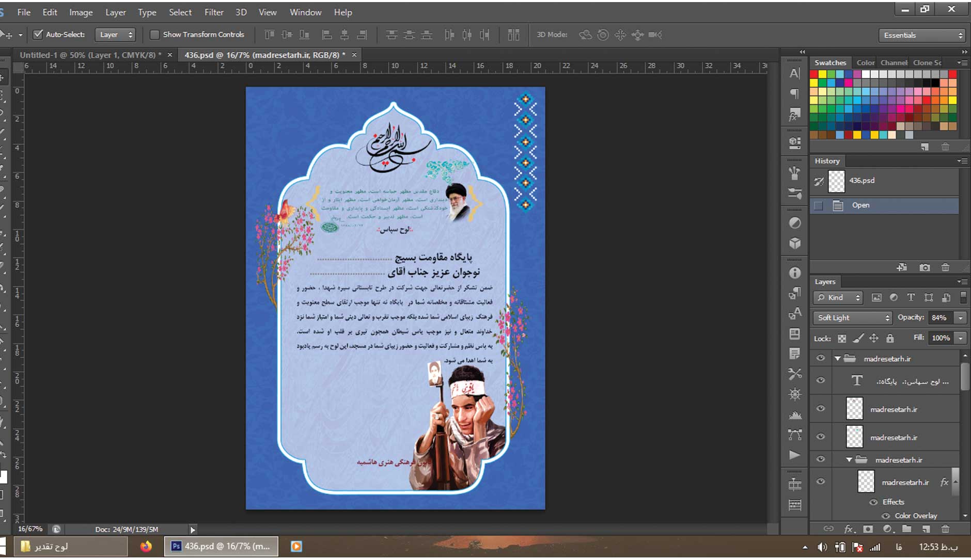Toggle layer filtering on/off switch

tap(963, 297)
